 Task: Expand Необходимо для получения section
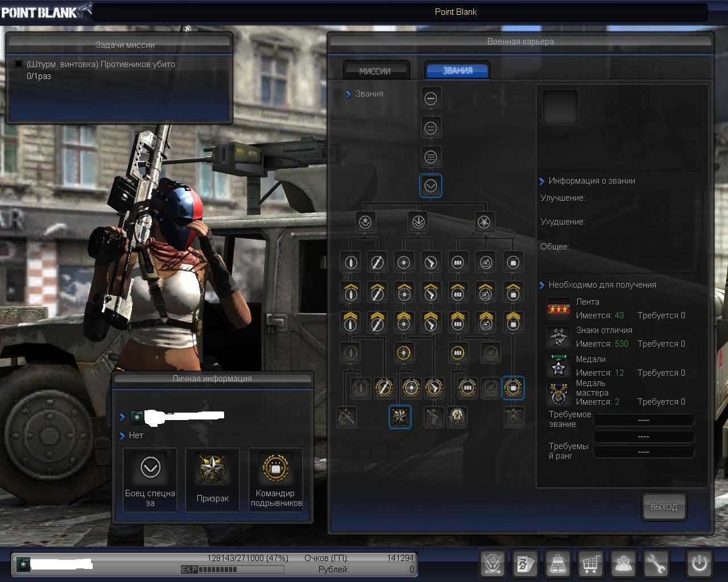[542, 285]
